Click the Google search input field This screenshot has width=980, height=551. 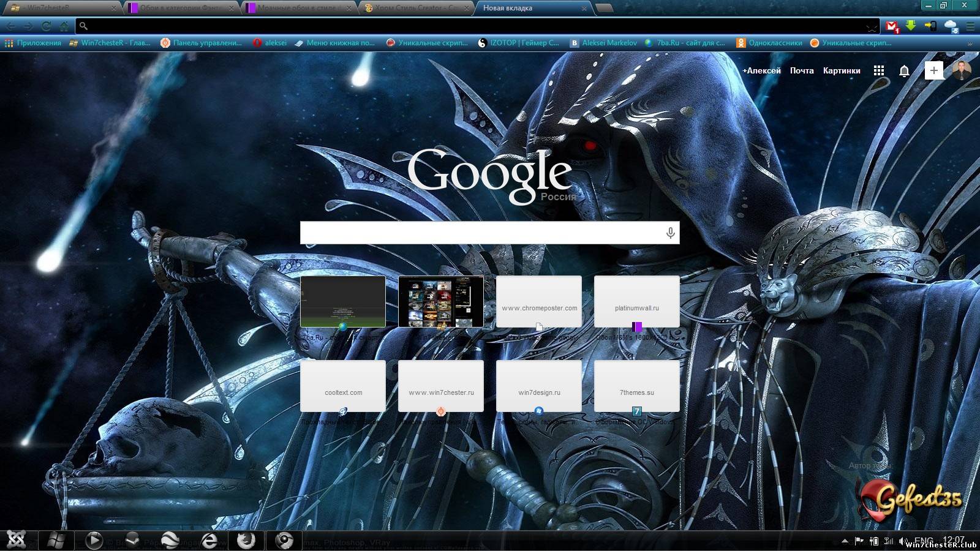click(x=490, y=233)
